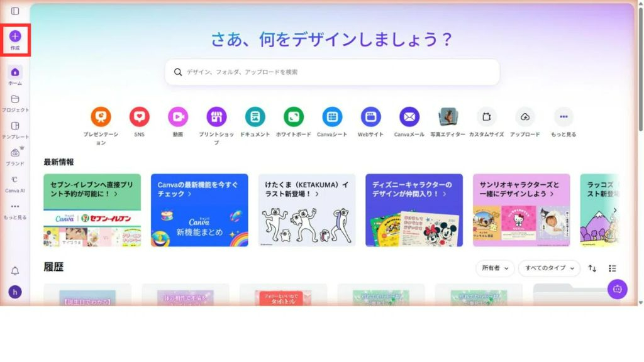Image resolution: width=644 pixels, height=362 pixels.
Task: Expand the 所有者 dropdown filter
Action: (x=495, y=268)
